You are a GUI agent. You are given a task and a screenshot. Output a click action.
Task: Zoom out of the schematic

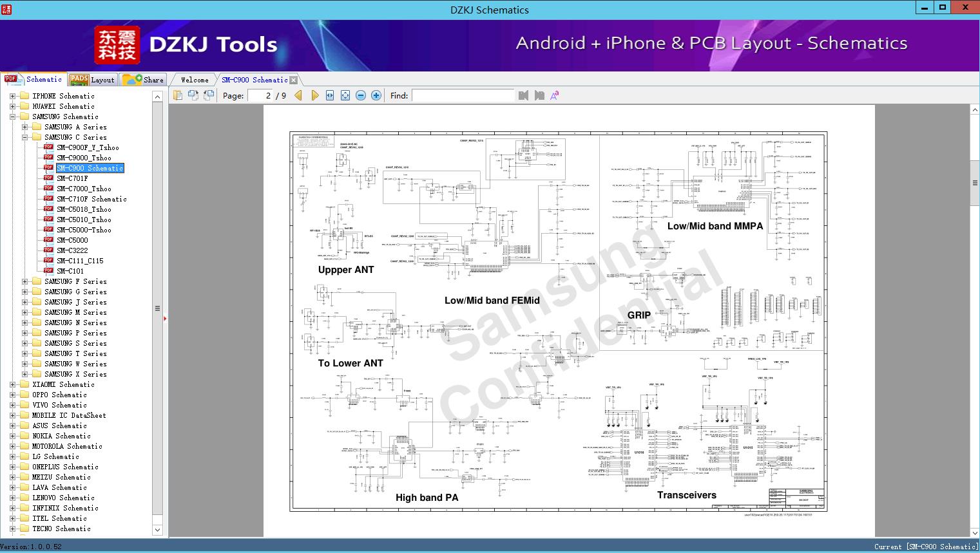click(361, 95)
